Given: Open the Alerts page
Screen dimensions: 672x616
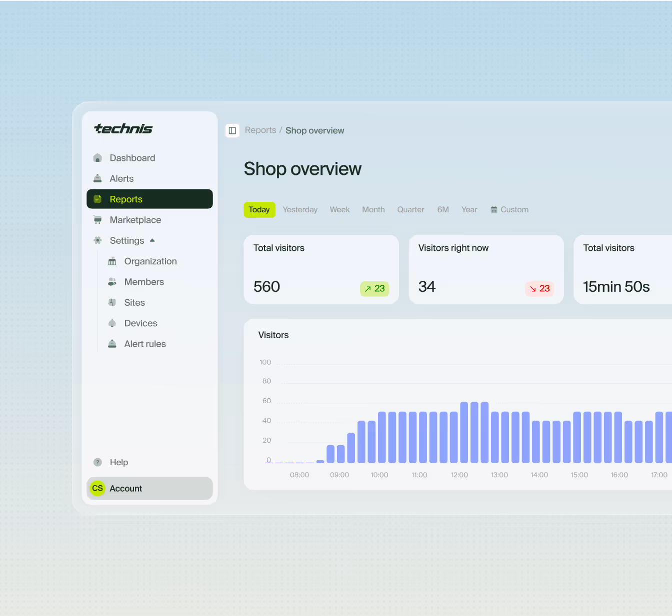Looking at the screenshot, I should tap(149, 178).
